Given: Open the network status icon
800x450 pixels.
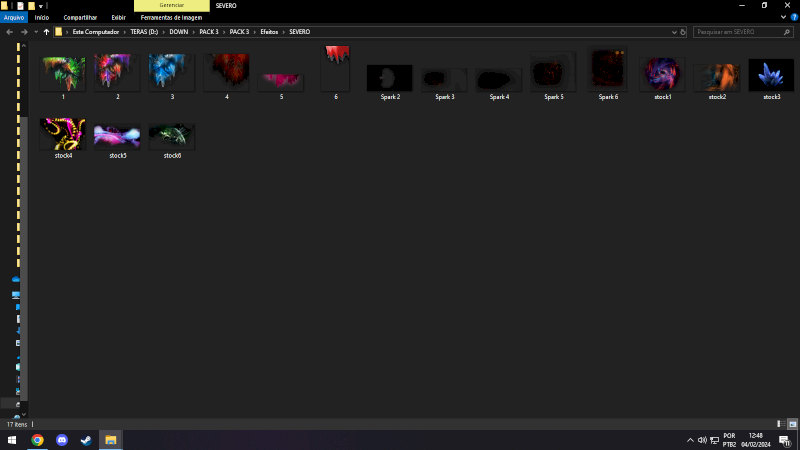Looking at the screenshot, I should click(x=714, y=440).
